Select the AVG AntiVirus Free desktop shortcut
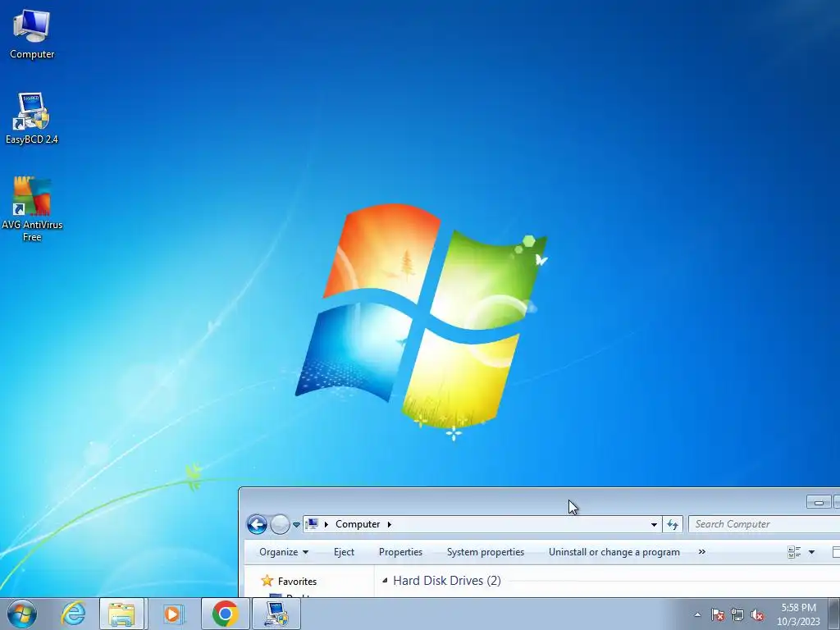The height and width of the screenshot is (630, 840). pyautogui.click(x=32, y=209)
